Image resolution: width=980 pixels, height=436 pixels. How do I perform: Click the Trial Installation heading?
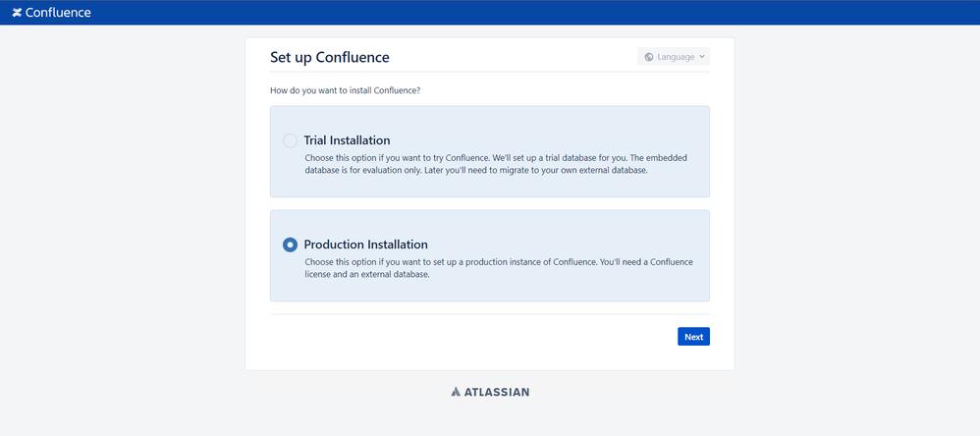click(347, 139)
